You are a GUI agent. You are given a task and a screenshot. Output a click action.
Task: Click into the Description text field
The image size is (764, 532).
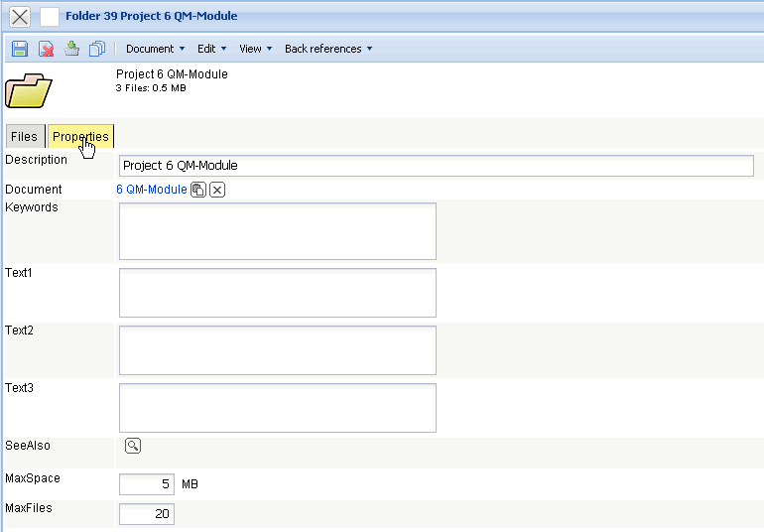click(436, 166)
